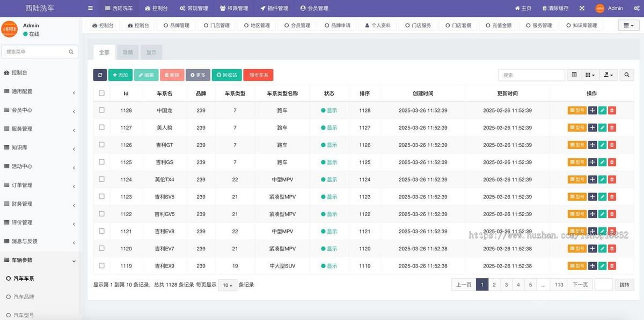Click the red trash icon for 中国龙 row
Viewport: 644px width, 320px height.
click(x=612, y=110)
